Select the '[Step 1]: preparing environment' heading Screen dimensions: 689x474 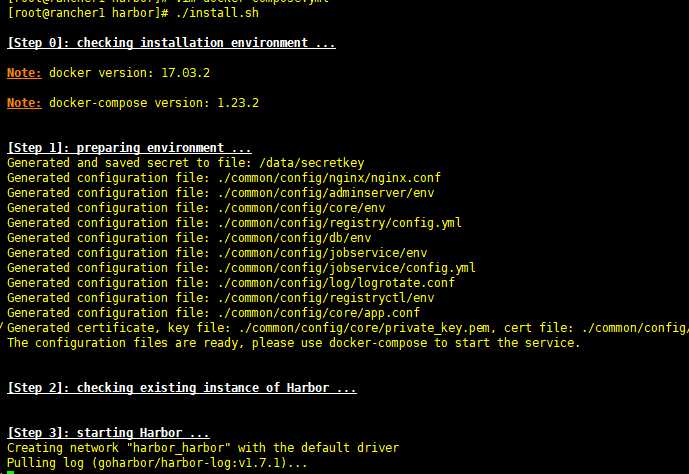coord(129,148)
